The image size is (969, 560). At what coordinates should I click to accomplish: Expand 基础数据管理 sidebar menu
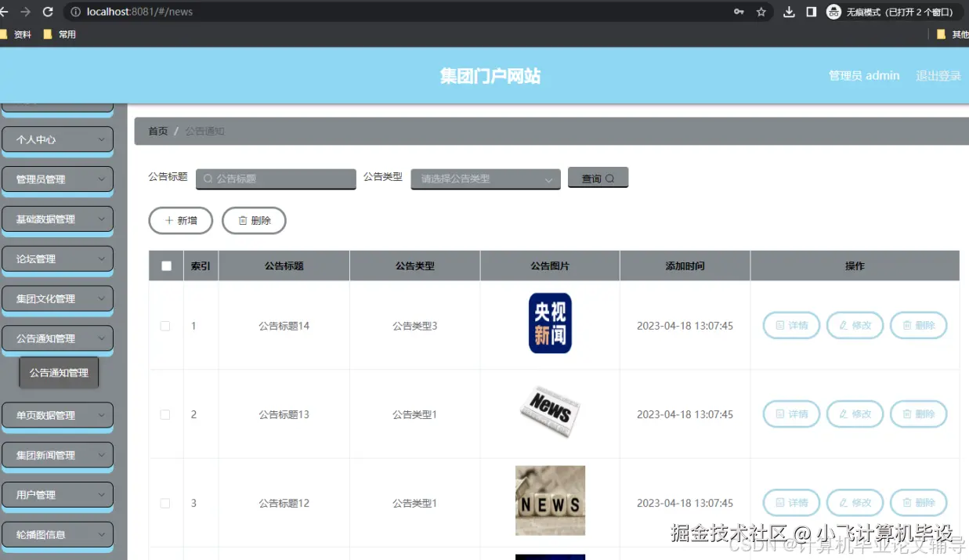[x=58, y=219]
